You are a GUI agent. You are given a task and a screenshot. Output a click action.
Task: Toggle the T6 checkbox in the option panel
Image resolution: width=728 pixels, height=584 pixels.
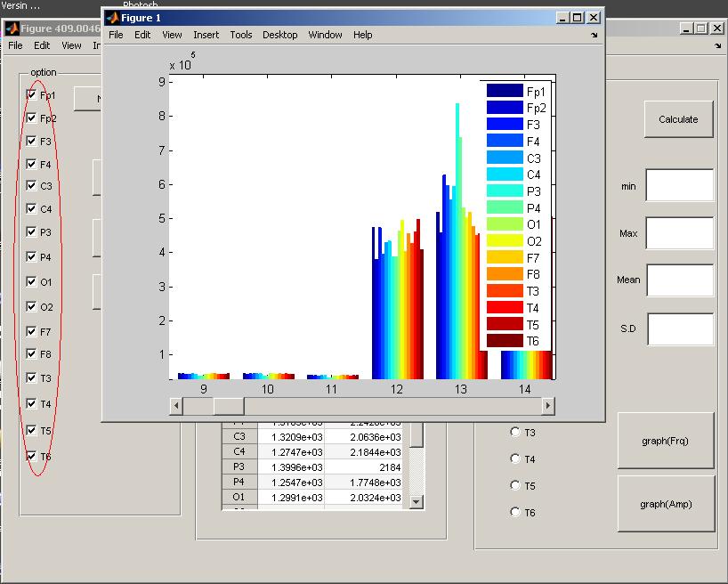[31, 456]
